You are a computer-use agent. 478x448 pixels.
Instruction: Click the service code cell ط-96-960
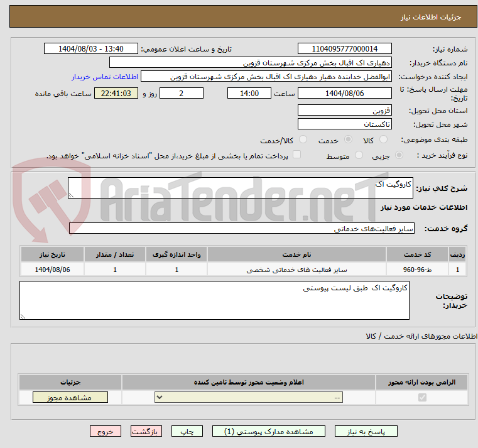(417, 270)
